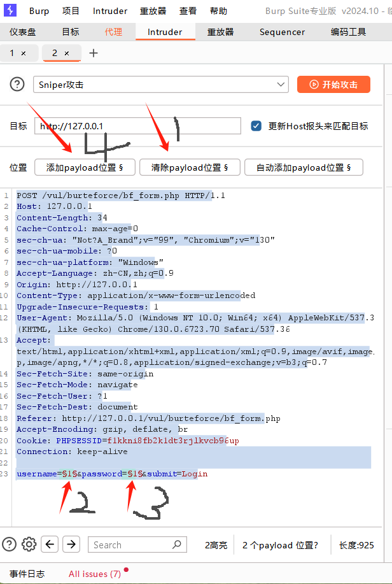Click 添加payload位置 § button
392x584 pixels.
coord(85,167)
